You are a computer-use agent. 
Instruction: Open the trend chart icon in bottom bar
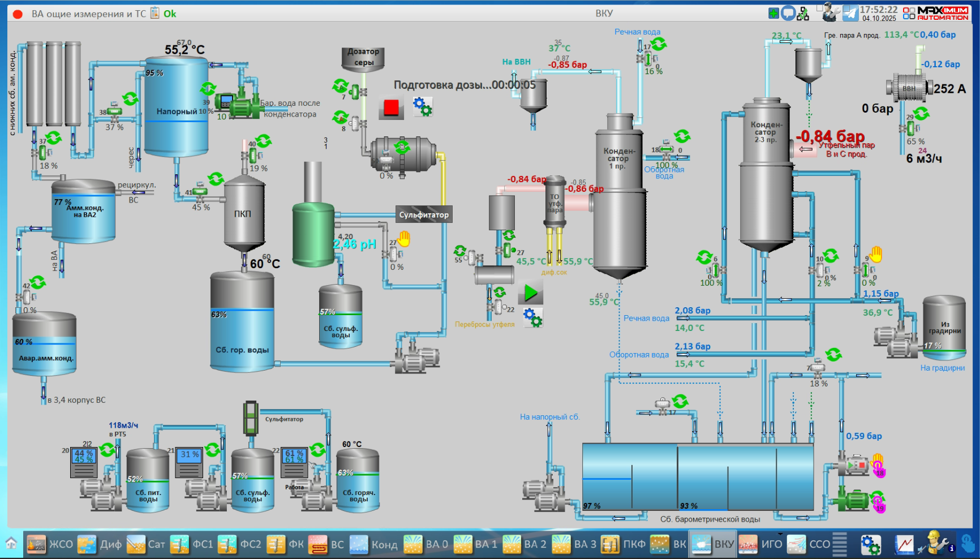click(904, 545)
